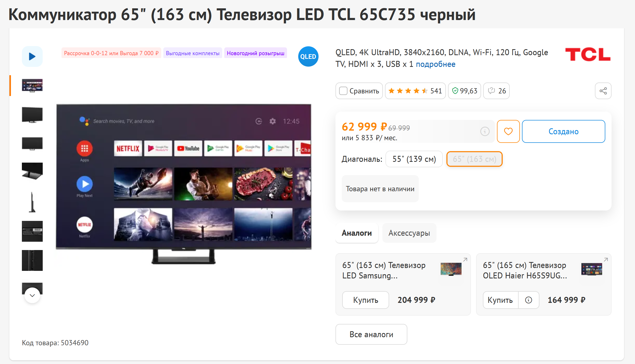This screenshot has width=635, height=364.
Task: Click the reliability shield rating 99,63
Action: pyautogui.click(x=464, y=91)
